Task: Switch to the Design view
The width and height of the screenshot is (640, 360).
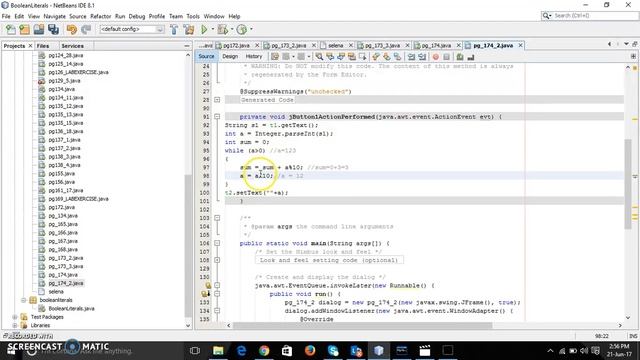Action: (x=230, y=56)
